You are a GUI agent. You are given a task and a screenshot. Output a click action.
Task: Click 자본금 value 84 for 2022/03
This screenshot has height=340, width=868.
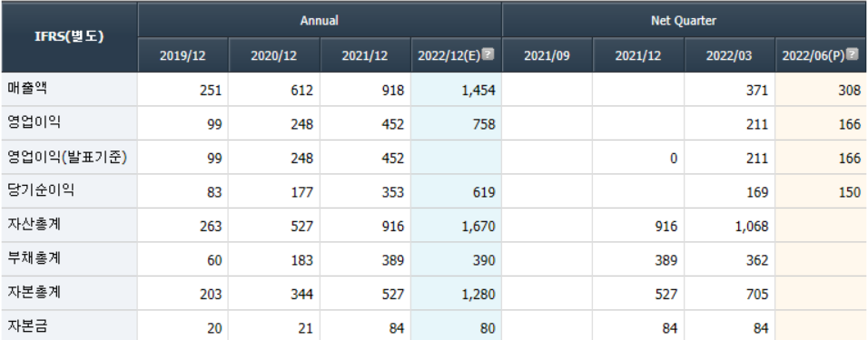coord(761,329)
